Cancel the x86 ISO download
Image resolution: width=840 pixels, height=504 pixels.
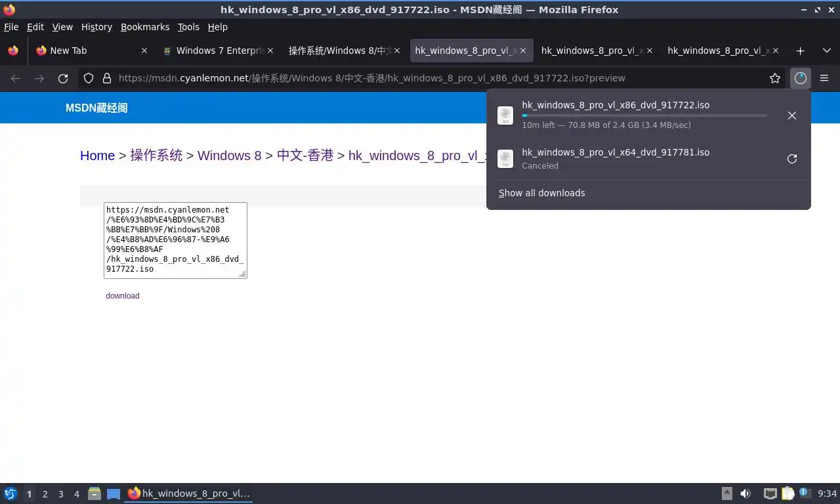(792, 115)
